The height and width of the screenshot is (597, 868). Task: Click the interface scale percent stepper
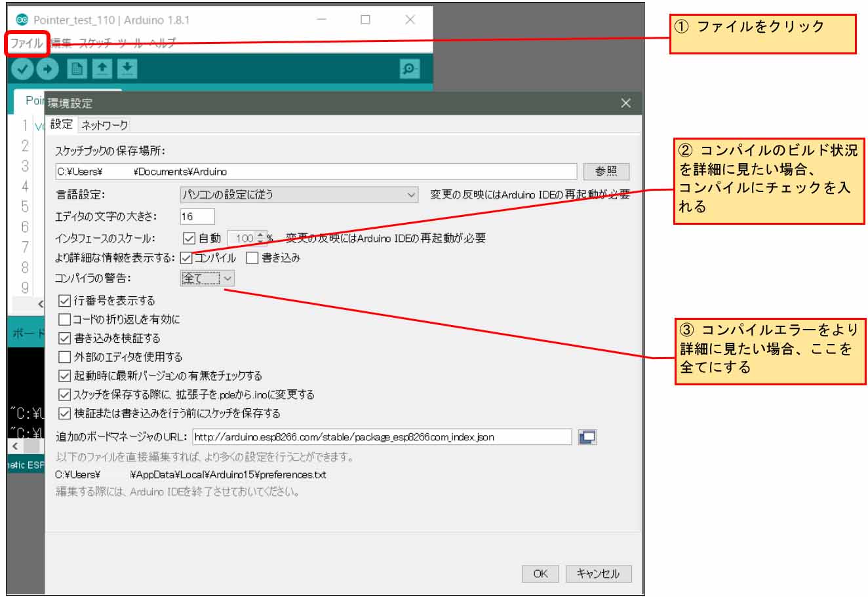click(x=261, y=239)
